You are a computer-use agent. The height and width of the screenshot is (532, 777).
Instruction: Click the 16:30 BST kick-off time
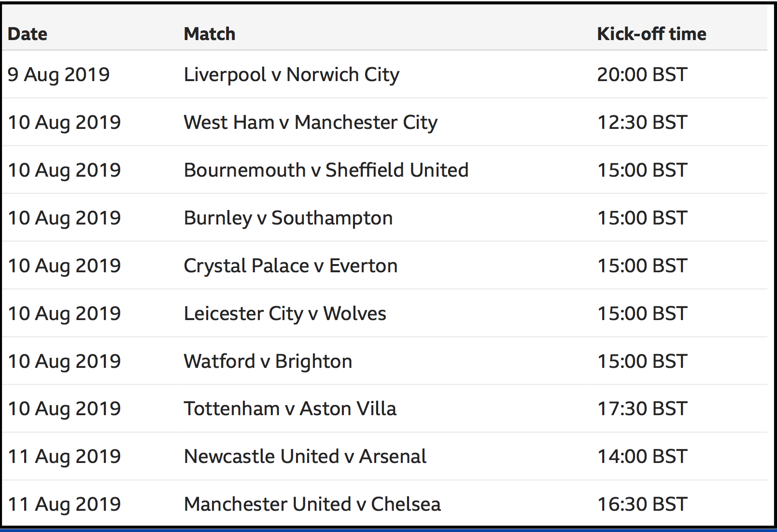tap(642, 504)
